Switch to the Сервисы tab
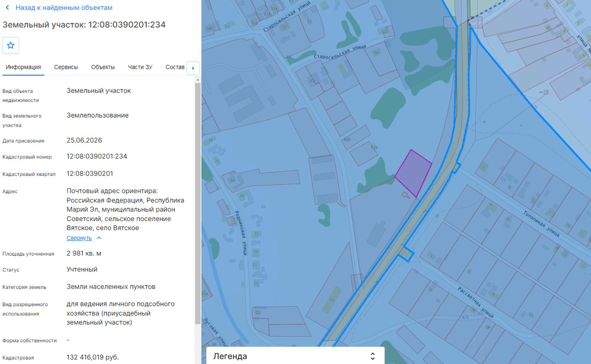This screenshot has height=364, width=591. 66,67
